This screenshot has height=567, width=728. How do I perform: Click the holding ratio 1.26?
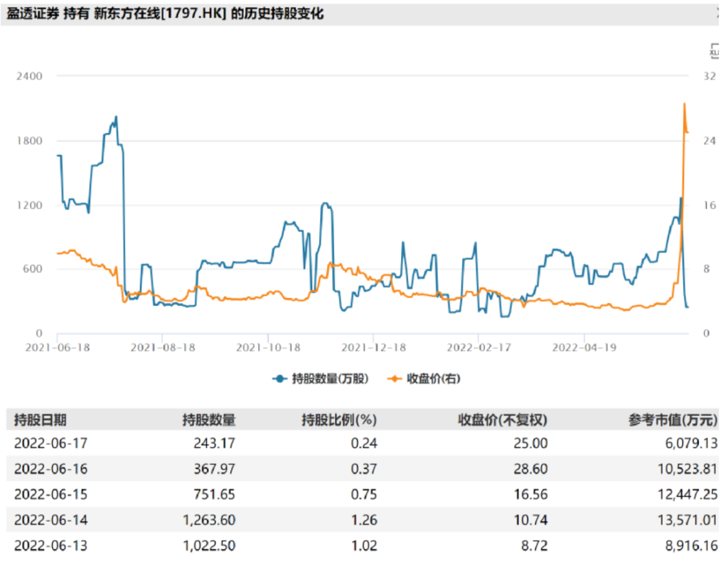point(364,519)
